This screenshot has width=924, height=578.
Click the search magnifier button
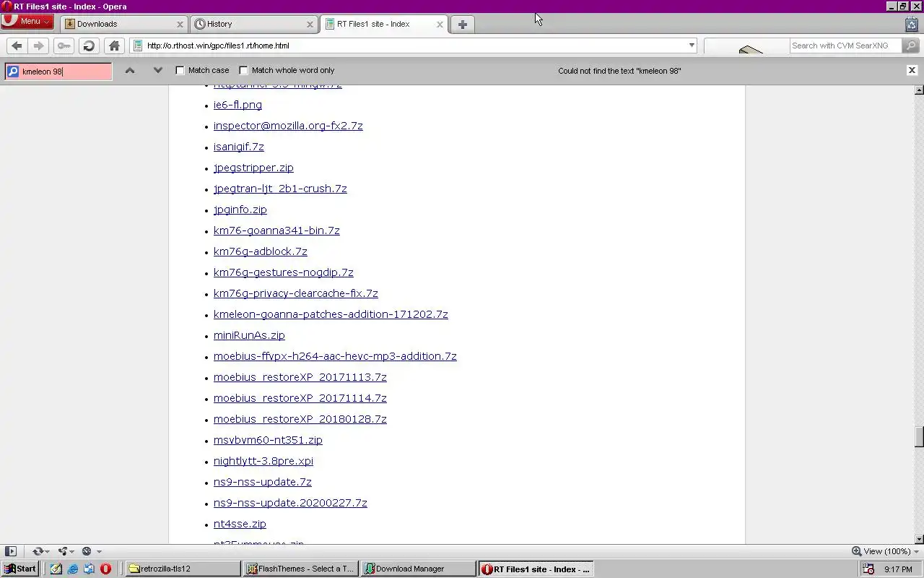click(x=910, y=46)
